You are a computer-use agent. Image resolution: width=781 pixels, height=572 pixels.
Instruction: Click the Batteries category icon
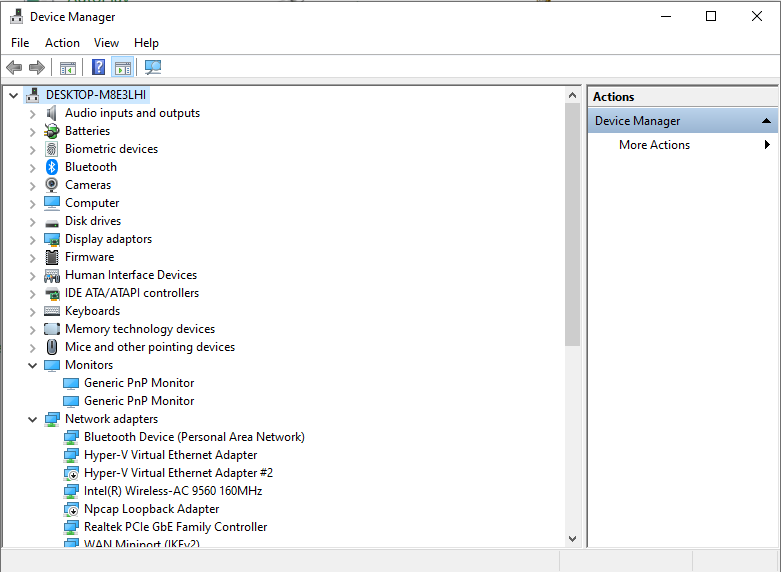click(51, 131)
